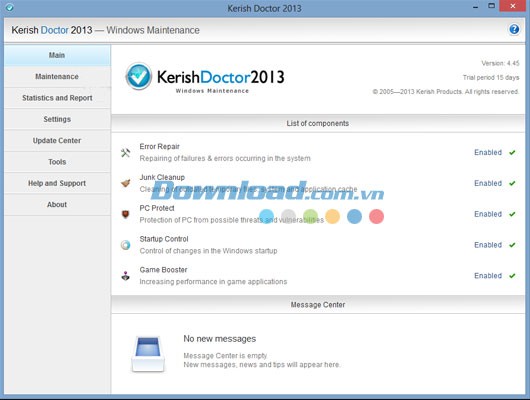
Task: Open the Tools section
Action: 57,162
